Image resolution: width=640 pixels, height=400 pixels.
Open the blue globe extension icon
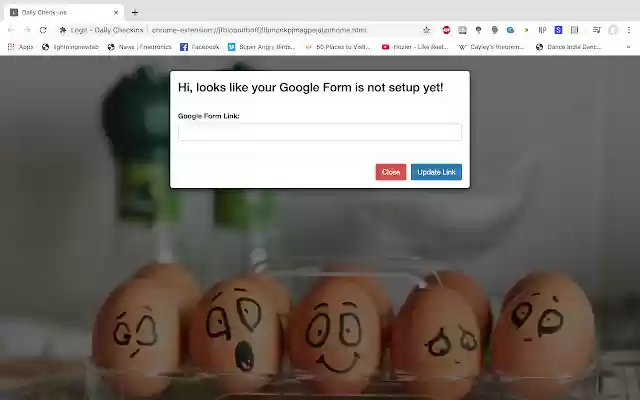[510, 30]
